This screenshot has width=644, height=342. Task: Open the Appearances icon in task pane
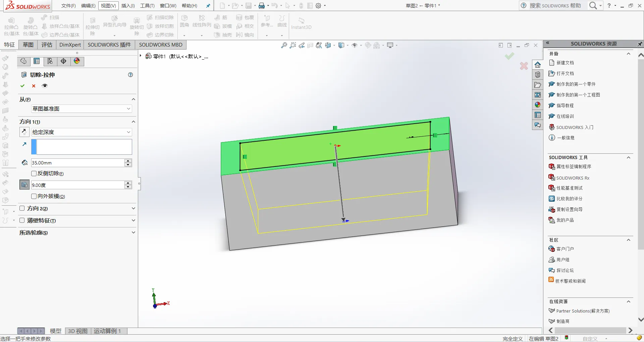click(538, 105)
